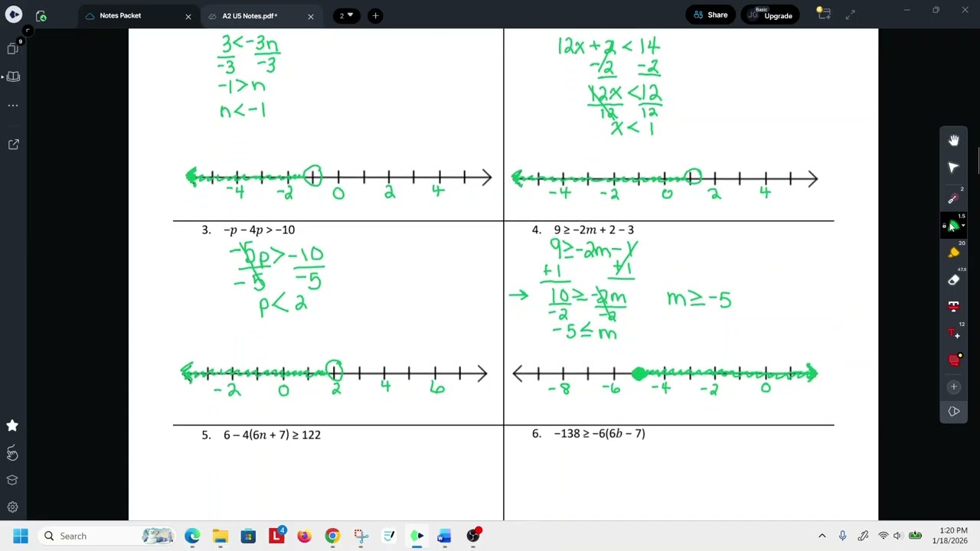This screenshot has height=551, width=980.
Task: Close the A2 U5 Notes.pdf tab
Action: click(x=310, y=16)
